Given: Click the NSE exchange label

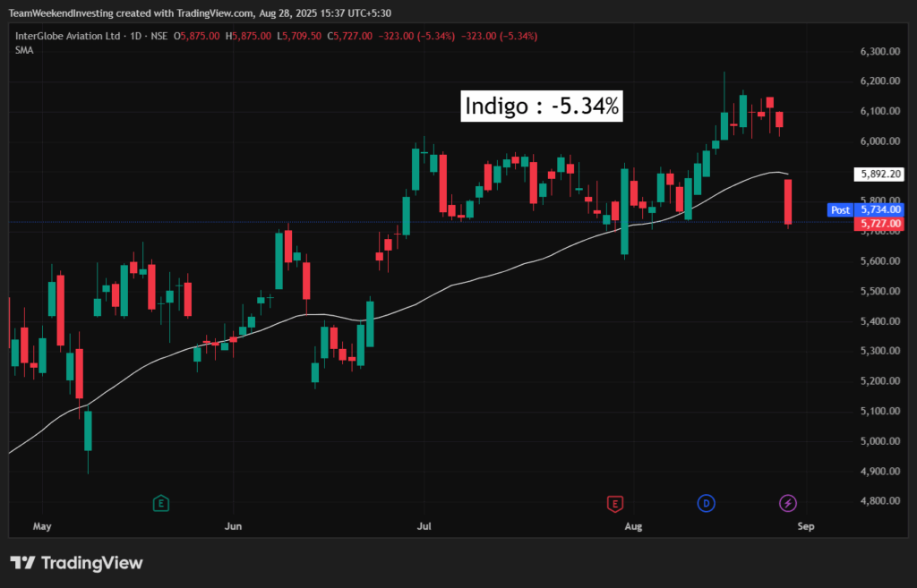Looking at the screenshot, I should point(159,36).
